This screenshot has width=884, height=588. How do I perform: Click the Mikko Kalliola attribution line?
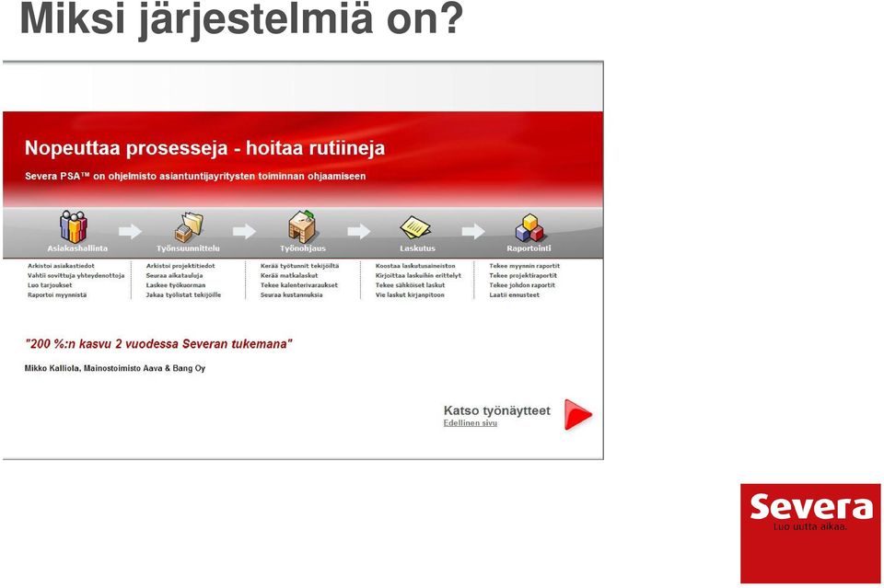(x=115, y=368)
